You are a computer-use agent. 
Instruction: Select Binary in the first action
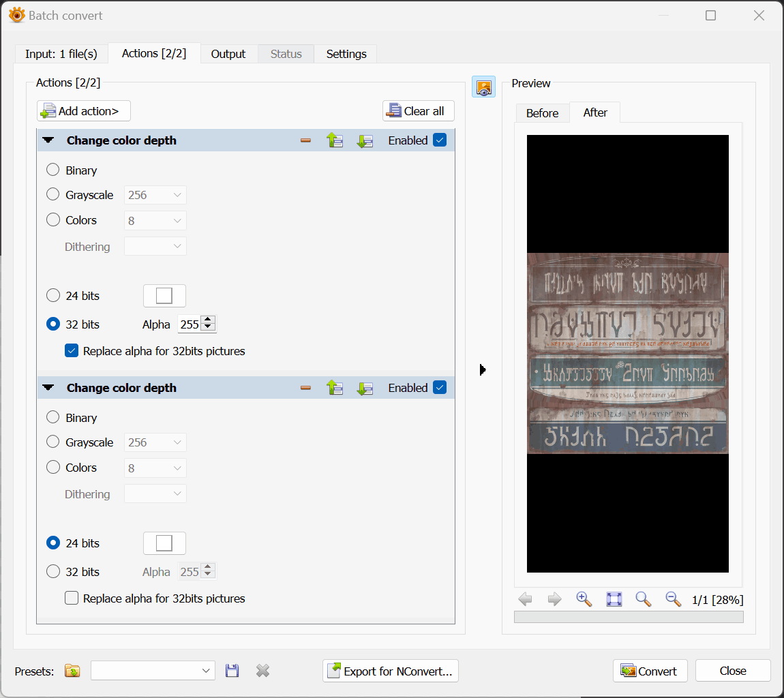point(53,170)
